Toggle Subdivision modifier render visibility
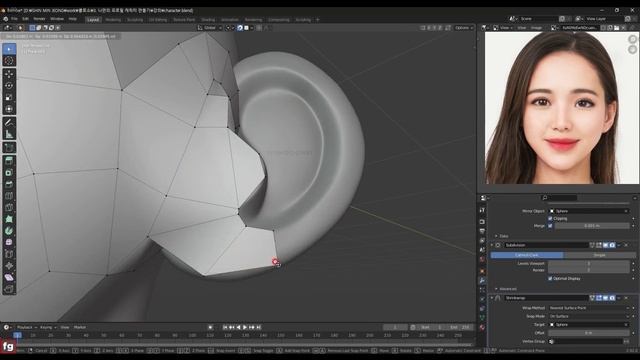The image size is (640, 360). pyautogui.click(x=612, y=245)
